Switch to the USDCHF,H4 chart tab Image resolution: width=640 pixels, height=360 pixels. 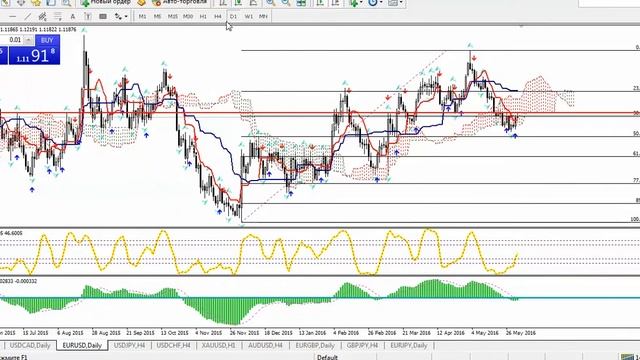[173, 345]
